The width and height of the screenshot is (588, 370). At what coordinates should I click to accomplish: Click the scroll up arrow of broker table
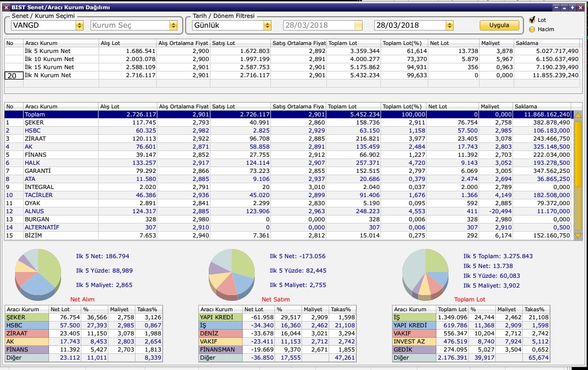pyautogui.click(x=578, y=115)
